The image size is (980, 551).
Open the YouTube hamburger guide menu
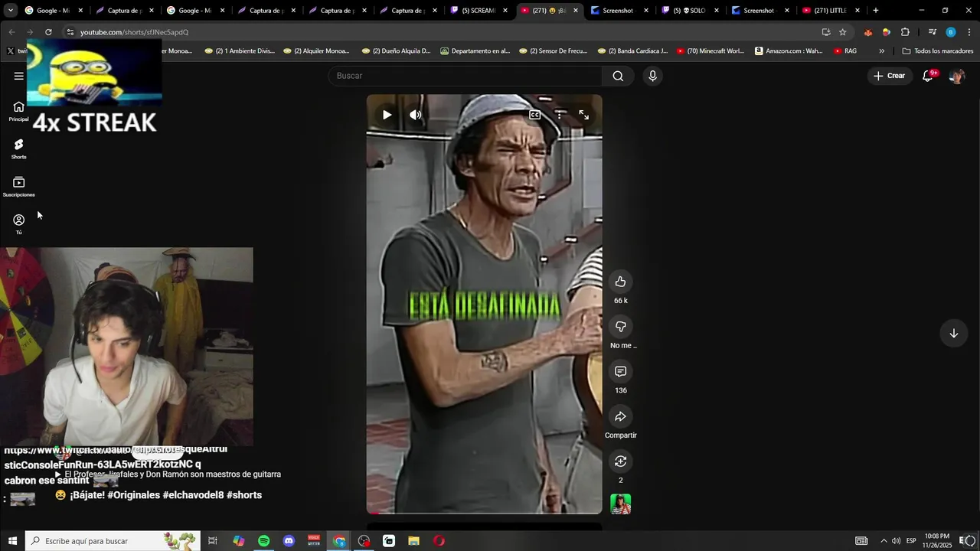click(x=18, y=76)
